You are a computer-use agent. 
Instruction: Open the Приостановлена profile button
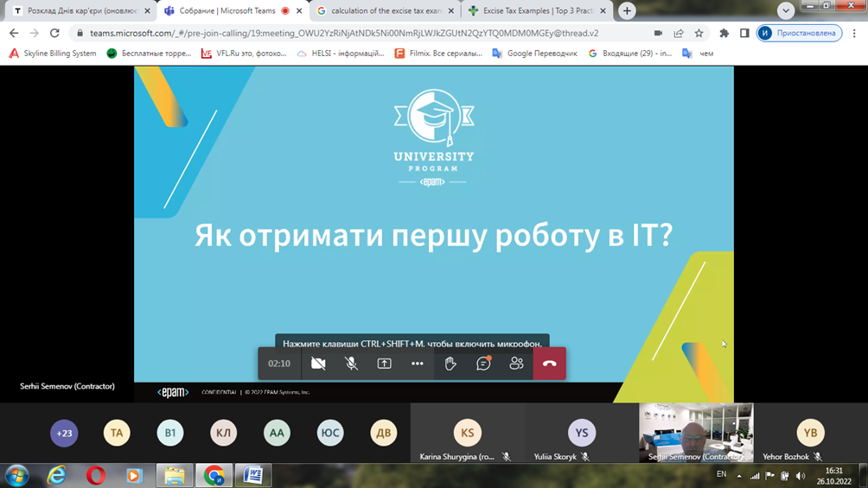(800, 33)
